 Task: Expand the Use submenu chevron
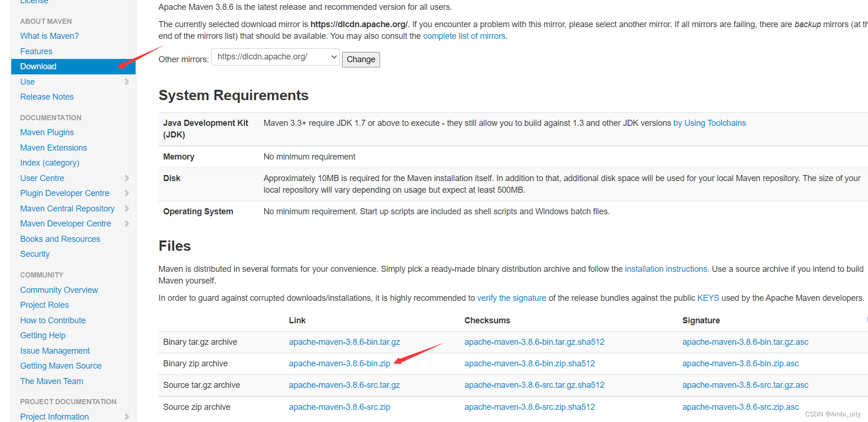coord(127,82)
